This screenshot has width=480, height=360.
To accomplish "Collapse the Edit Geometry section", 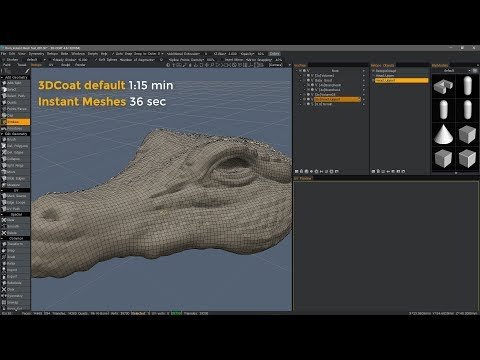I will click(x=2, y=134).
